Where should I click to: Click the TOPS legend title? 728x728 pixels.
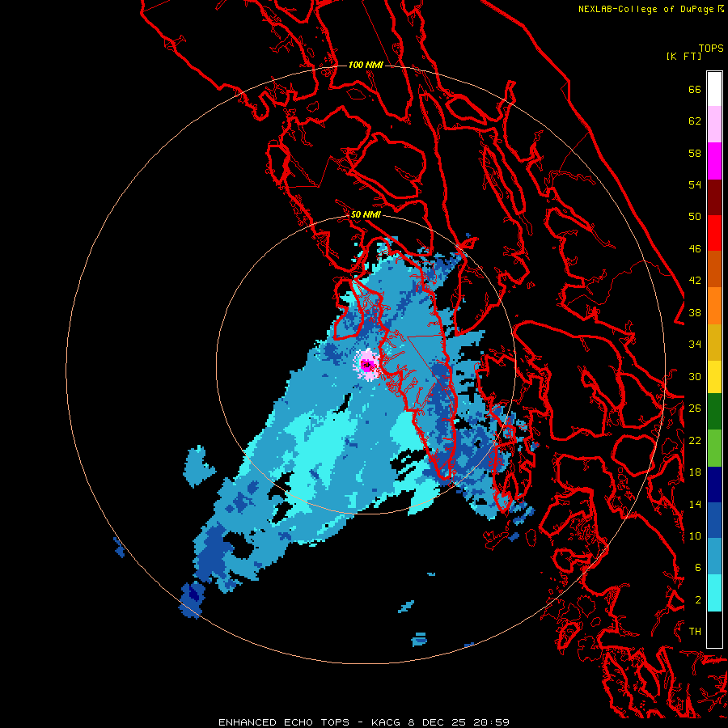[x=711, y=49]
